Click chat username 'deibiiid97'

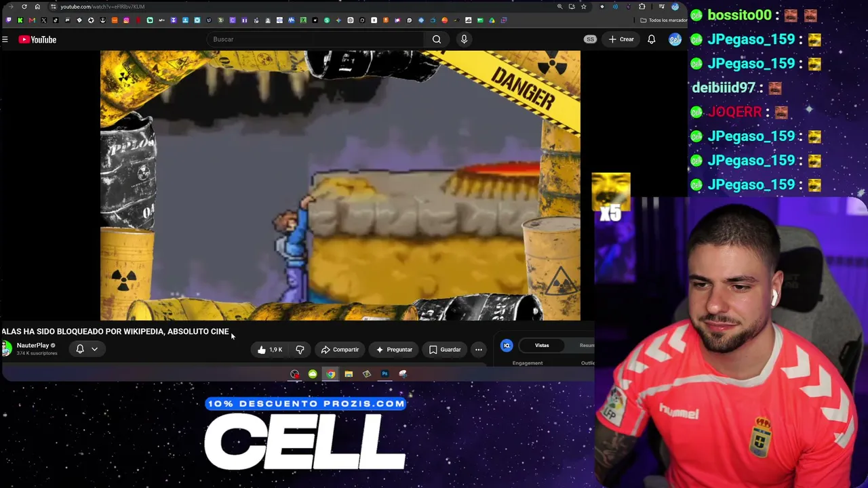(x=724, y=88)
